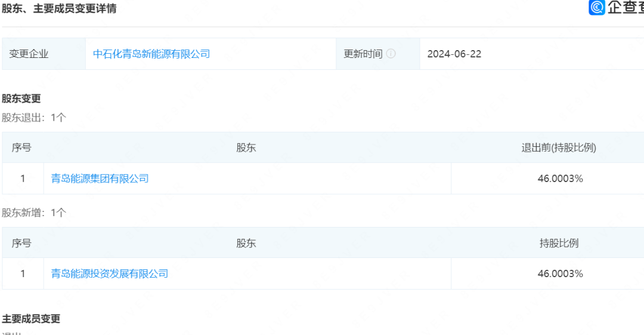Click the 企查查 logo icon

tap(596, 7)
